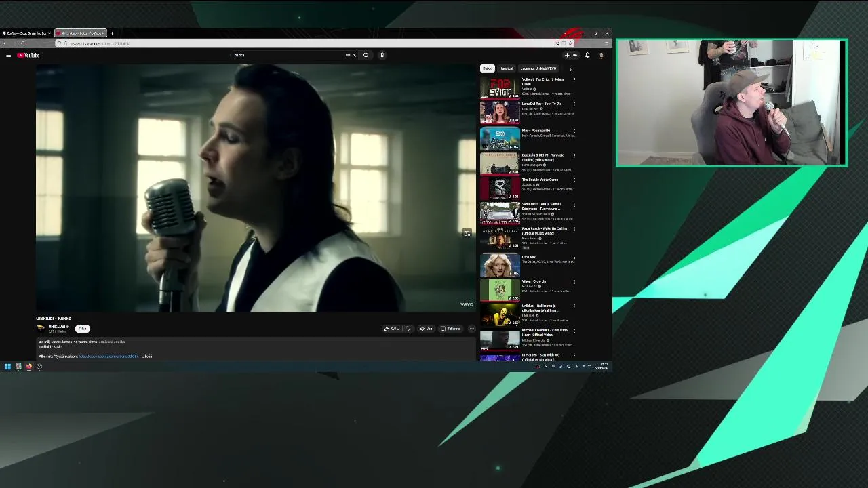Open options menu for Papa Roach video

tap(574, 229)
